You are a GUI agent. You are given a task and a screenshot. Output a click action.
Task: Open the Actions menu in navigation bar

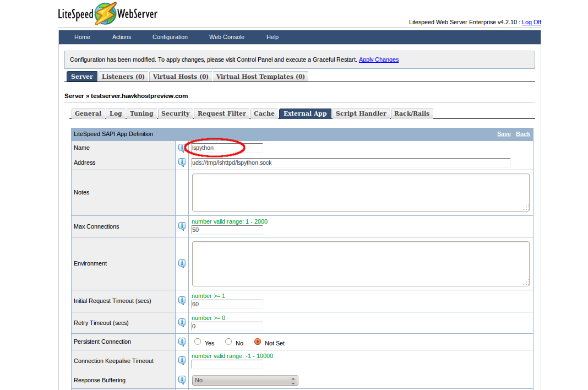122,37
